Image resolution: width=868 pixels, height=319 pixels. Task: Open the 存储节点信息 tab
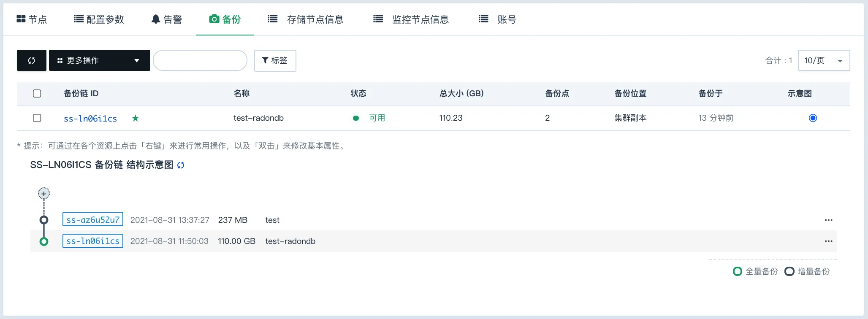point(306,19)
